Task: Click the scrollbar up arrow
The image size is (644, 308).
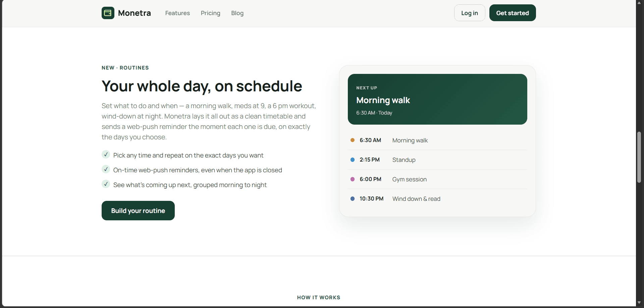Action: 639,3
